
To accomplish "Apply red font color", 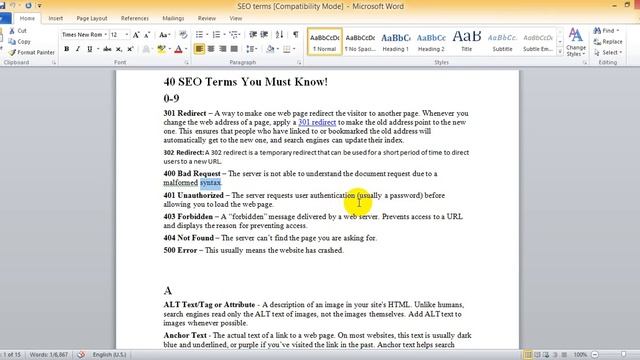I will tap(178, 49).
